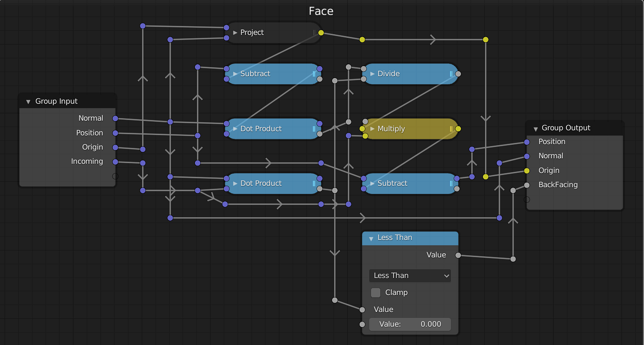Click the Normal output socket on Group Input
Screen dimensions: 644x345
115,118
